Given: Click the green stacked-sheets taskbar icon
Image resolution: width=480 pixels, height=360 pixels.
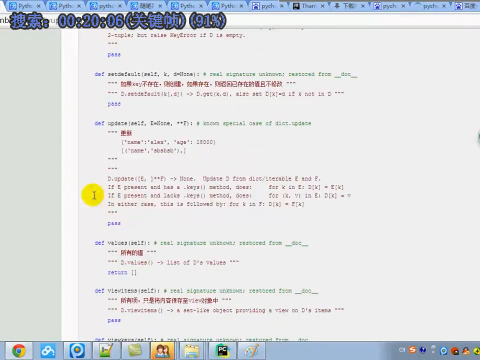Looking at the screenshot, I should [134, 351].
